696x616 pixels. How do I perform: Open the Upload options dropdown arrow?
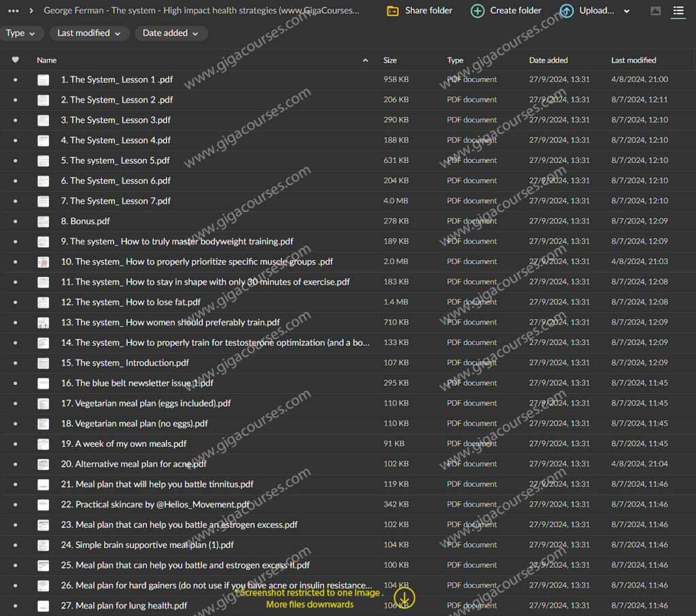(x=627, y=12)
